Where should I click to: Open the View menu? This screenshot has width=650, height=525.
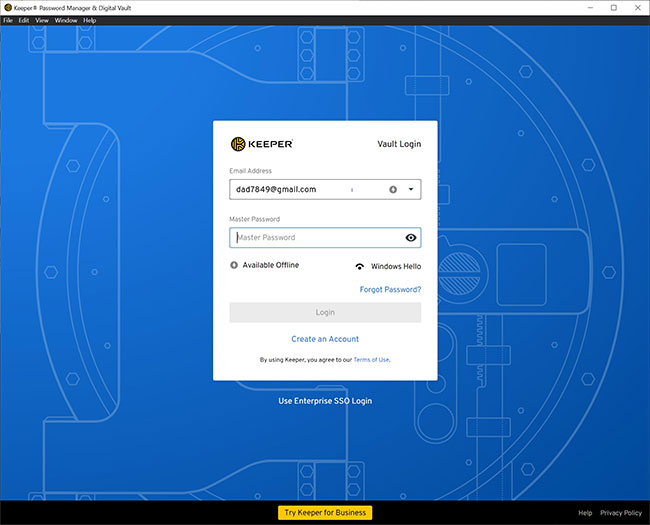coord(42,20)
